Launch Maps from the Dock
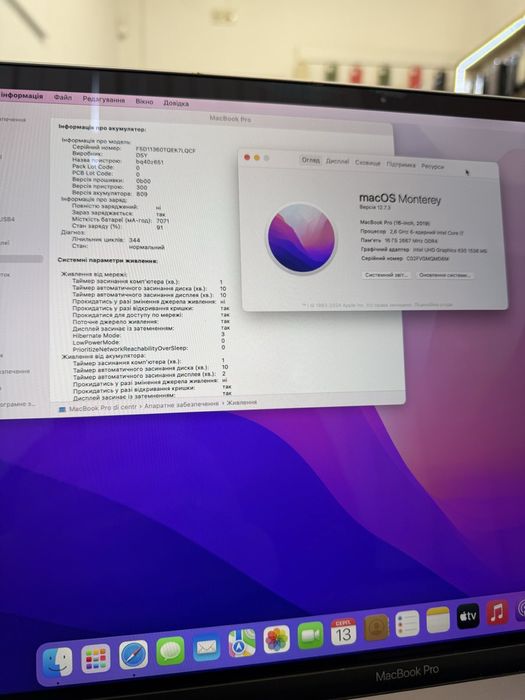This screenshot has width=525, height=700. click(242, 643)
